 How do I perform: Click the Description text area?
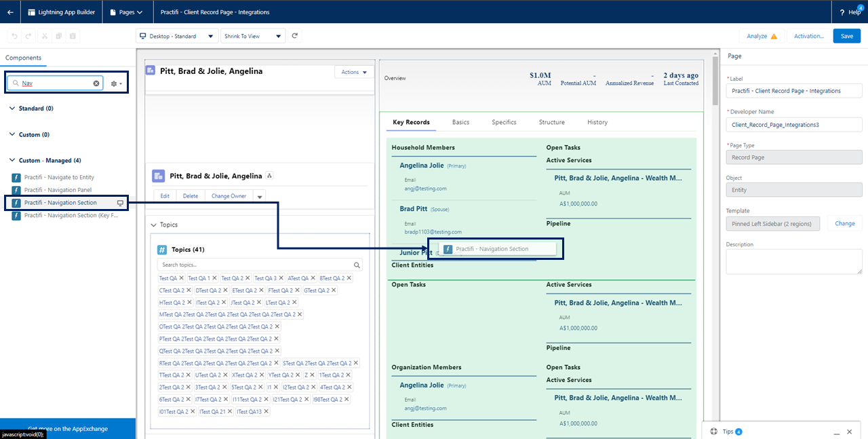(794, 261)
